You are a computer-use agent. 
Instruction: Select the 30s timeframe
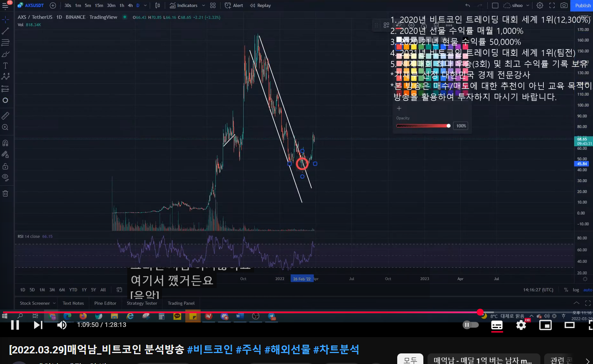pos(68,6)
